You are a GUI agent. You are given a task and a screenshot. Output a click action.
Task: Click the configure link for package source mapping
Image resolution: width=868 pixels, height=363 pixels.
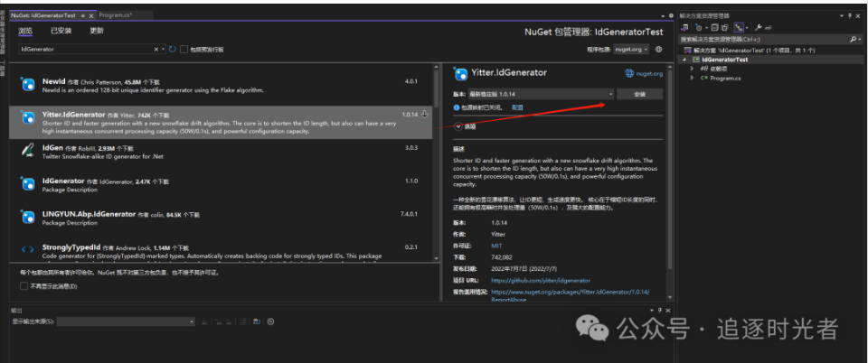(517, 107)
